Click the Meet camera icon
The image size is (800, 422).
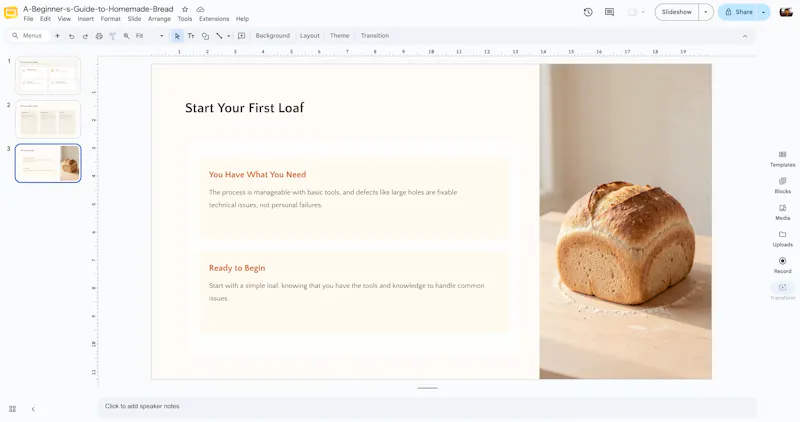coord(633,12)
